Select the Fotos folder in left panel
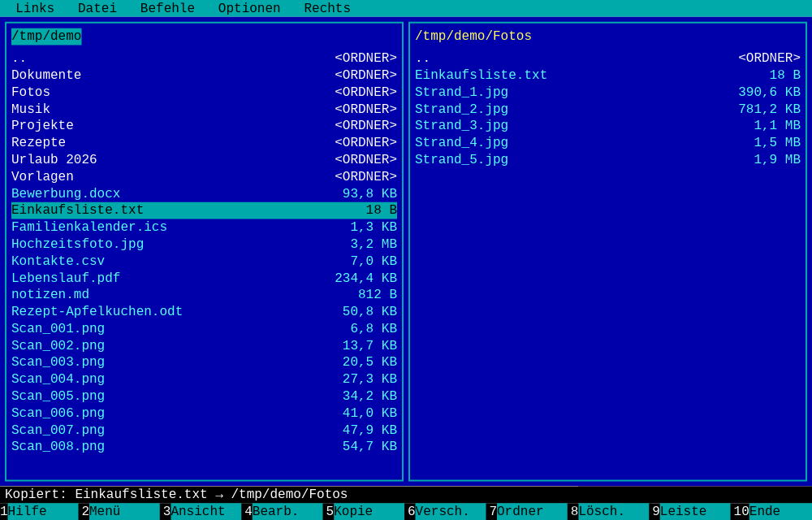Image resolution: width=812 pixels, height=520 pixels. pos(204,92)
